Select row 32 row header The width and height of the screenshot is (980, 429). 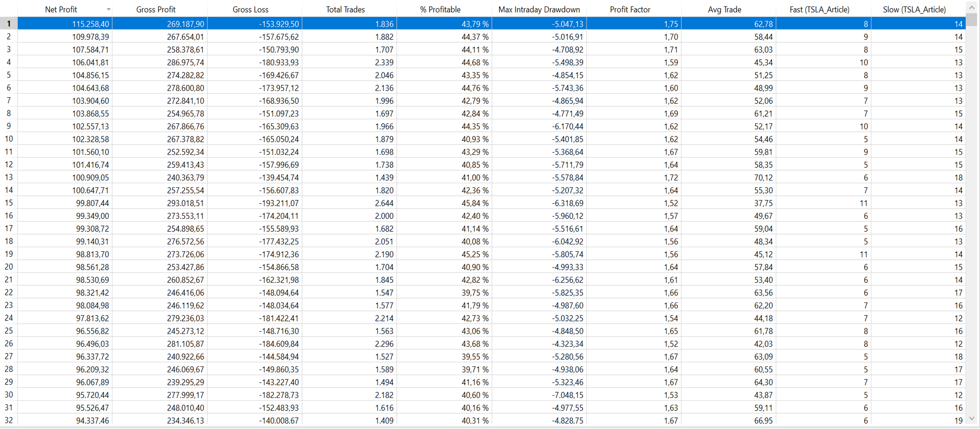click(x=8, y=421)
